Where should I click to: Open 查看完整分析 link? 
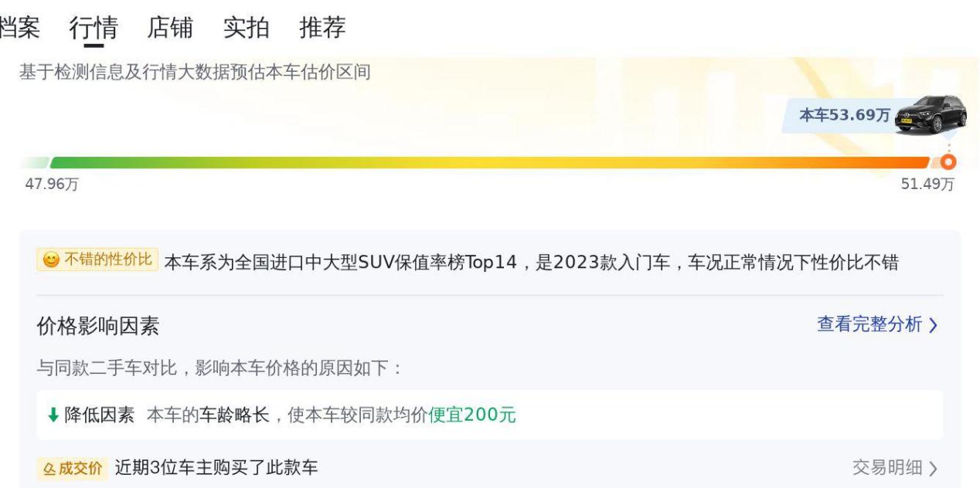pos(869,324)
